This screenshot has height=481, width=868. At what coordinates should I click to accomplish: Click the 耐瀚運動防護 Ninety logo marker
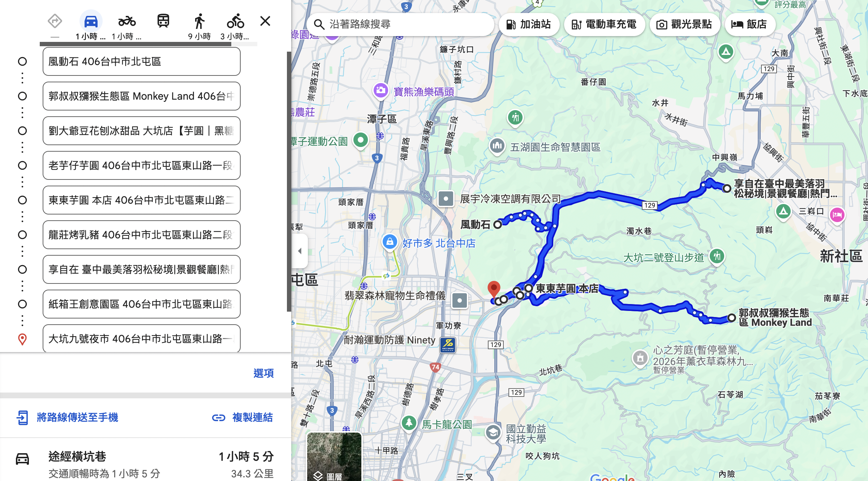[x=448, y=344]
